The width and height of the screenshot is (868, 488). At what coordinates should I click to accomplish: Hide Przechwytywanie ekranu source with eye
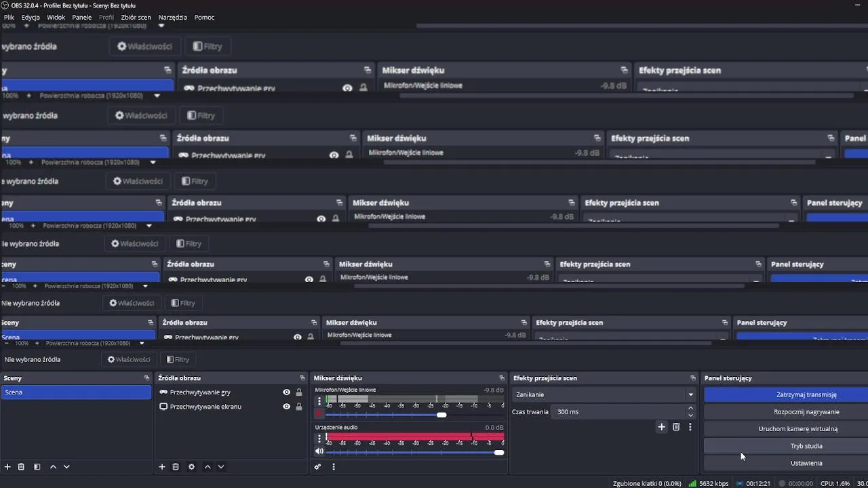click(286, 407)
